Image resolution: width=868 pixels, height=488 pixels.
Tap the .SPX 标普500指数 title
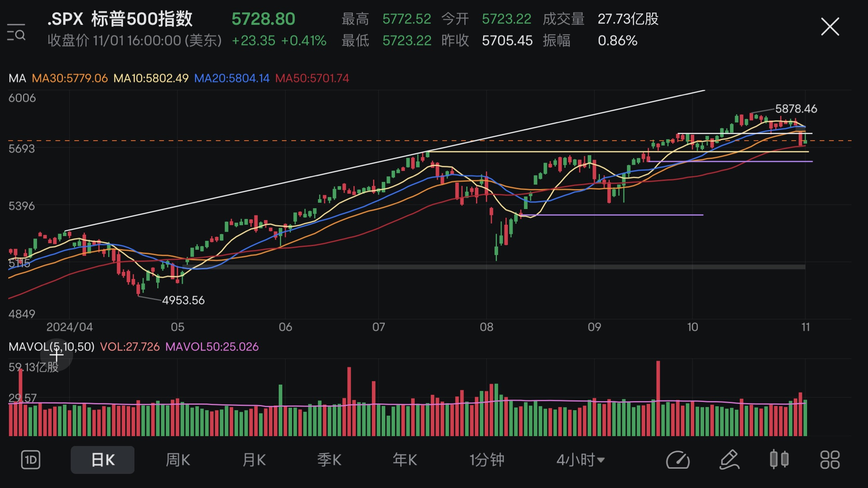pos(120,19)
